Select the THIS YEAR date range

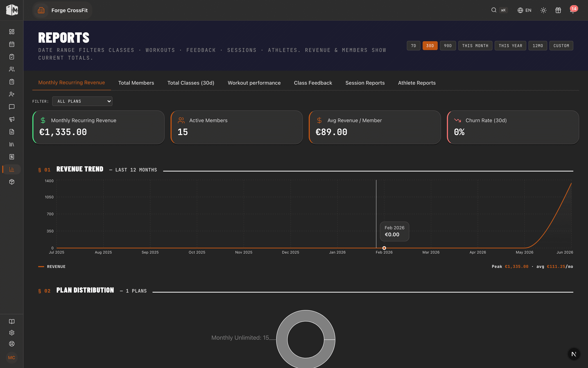[510, 46]
